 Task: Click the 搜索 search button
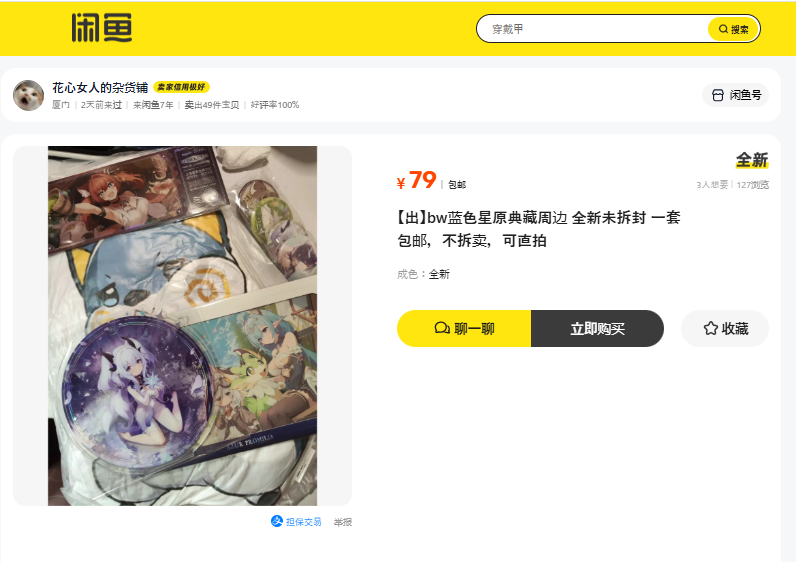coord(734,29)
